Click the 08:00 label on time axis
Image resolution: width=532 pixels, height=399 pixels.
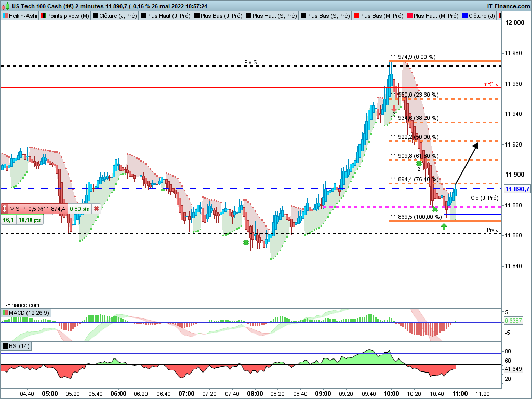pyautogui.click(x=255, y=394)
